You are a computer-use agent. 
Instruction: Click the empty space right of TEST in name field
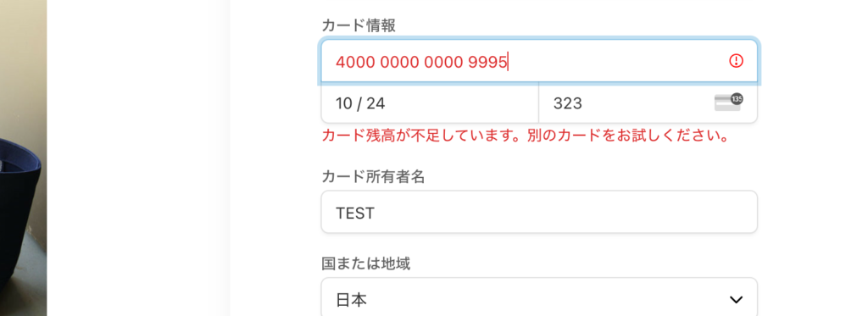click(565, 213)
